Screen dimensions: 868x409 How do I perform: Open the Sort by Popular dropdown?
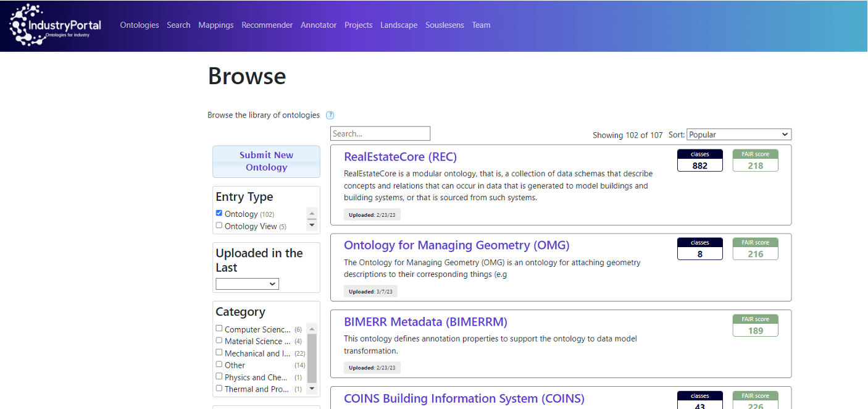738,135
